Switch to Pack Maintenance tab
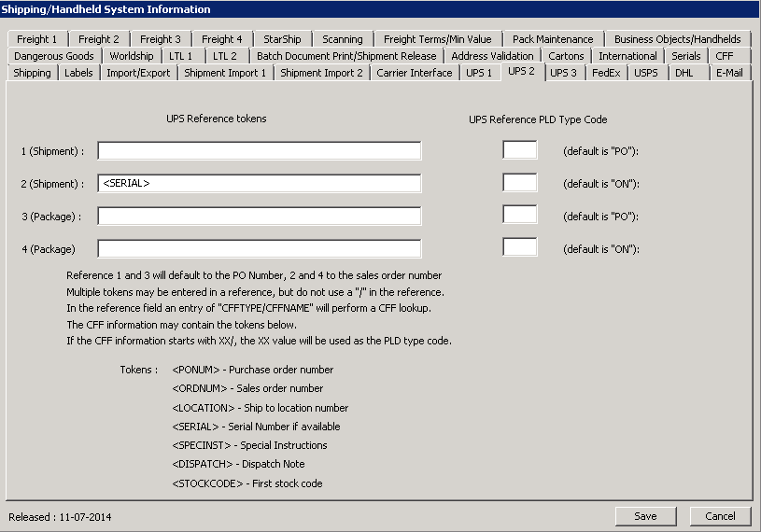The image size is (761, 532). click(553, 39)
